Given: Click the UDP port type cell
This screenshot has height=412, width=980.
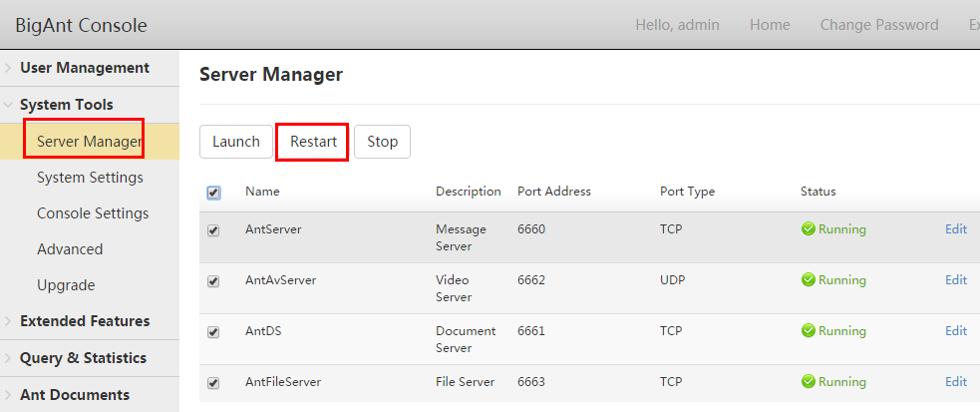Looking at the screenshot, I should [673, 280].
